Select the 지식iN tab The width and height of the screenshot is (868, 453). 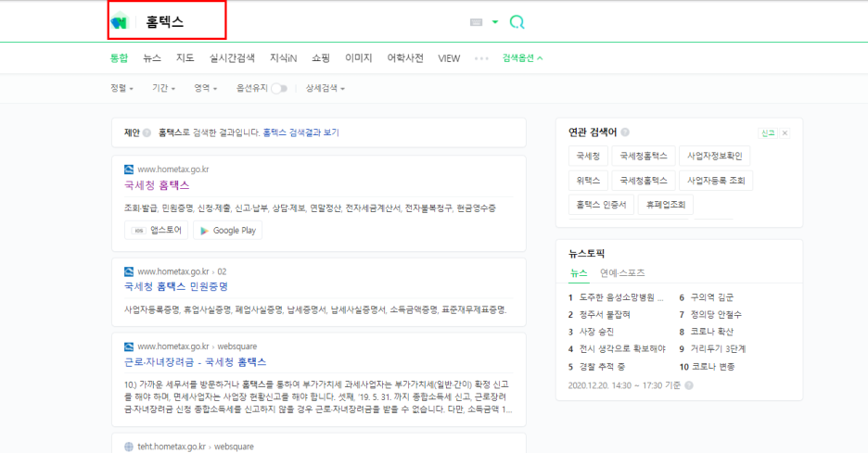(284, 58)
